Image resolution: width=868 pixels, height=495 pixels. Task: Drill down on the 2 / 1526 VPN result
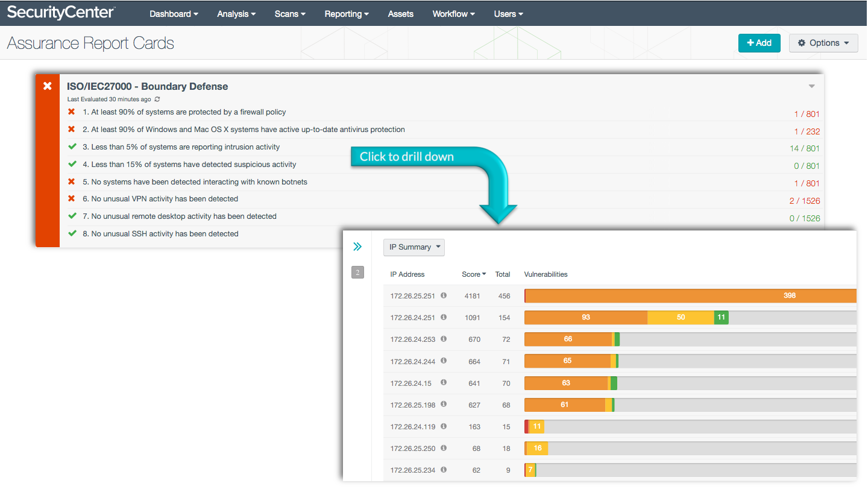[x=805, y=201]
